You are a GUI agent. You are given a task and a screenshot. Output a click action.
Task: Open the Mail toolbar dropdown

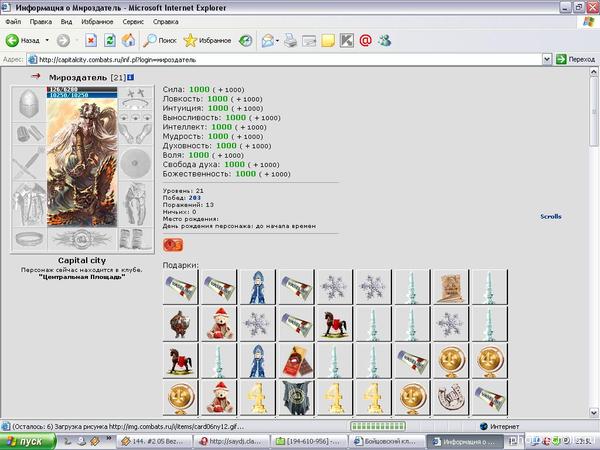[277, 41]
